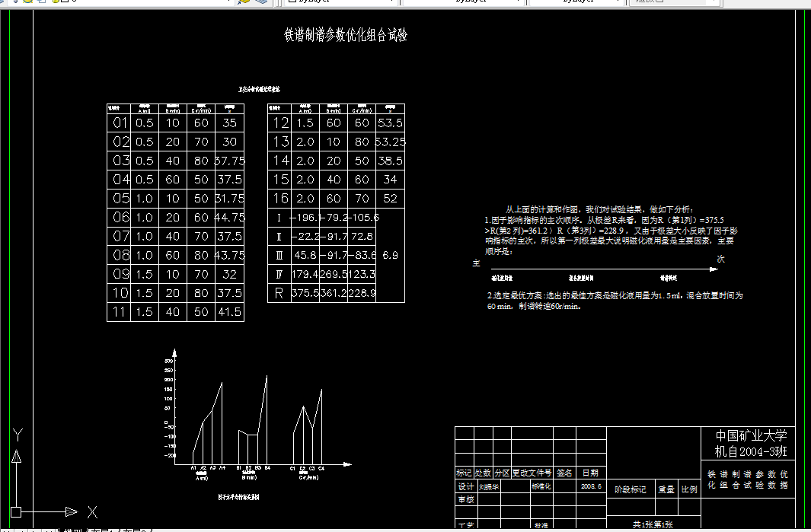This screenshot has width=811, height=532.
Task: Select the range value 228.9 in row R
Action: pyautogui.click(x=362, y=293)
